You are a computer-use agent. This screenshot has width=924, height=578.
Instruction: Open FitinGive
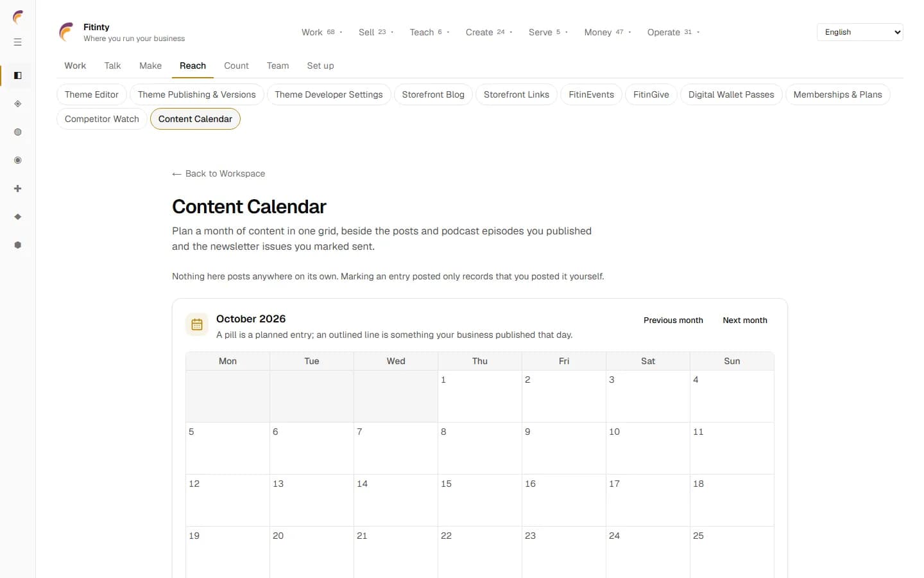tap(651, 94)
